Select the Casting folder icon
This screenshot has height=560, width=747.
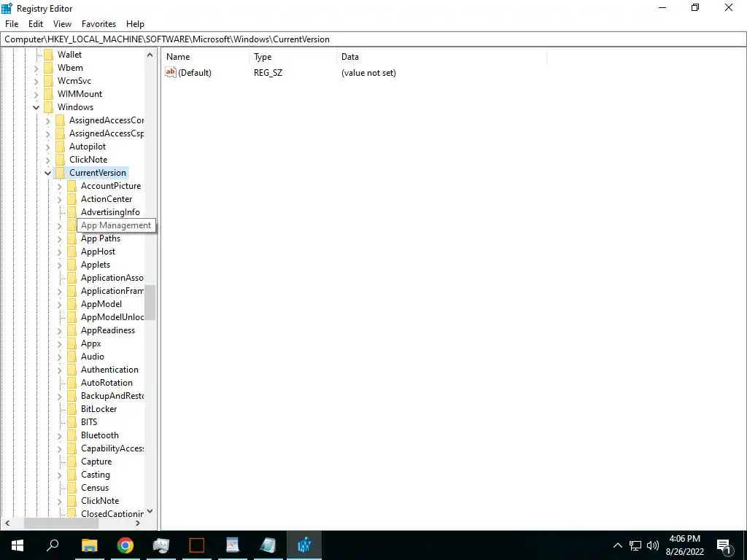coord(72,474)
